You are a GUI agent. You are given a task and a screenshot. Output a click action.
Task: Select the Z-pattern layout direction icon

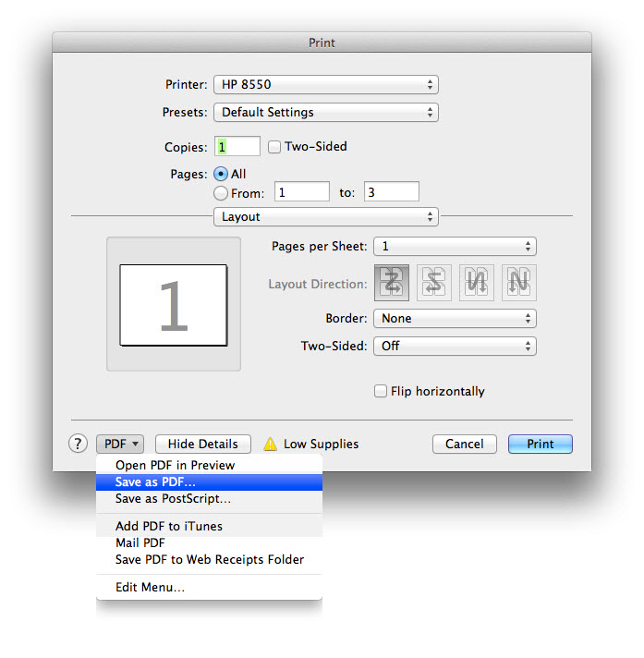[x=390, y=284]
